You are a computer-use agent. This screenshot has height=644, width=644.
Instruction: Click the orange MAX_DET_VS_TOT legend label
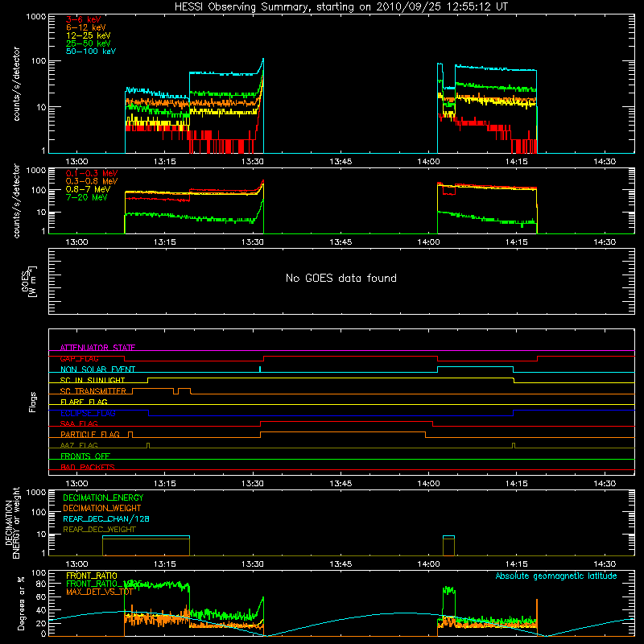tap(99, 592)
